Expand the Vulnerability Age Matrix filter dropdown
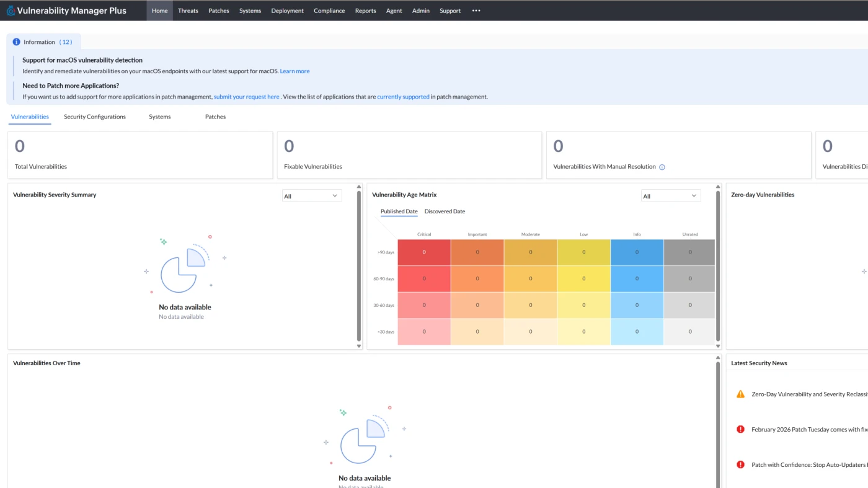 coord(671,196)
